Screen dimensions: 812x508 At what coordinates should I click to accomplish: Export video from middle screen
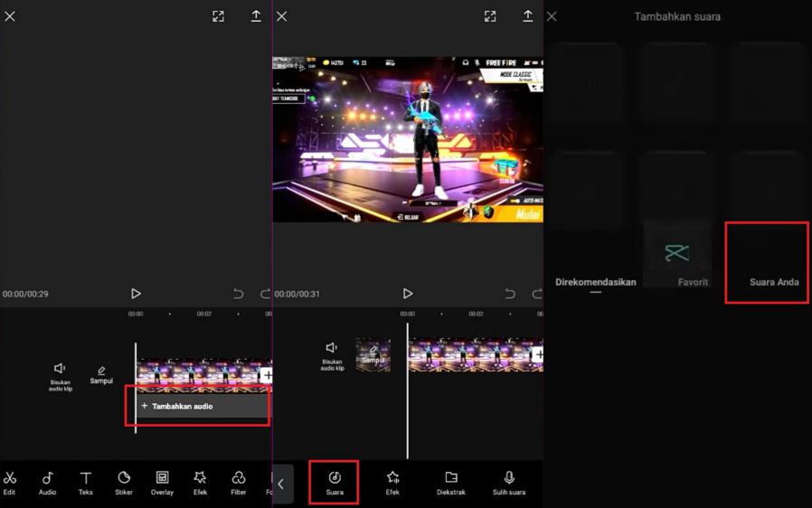(528, 16)
